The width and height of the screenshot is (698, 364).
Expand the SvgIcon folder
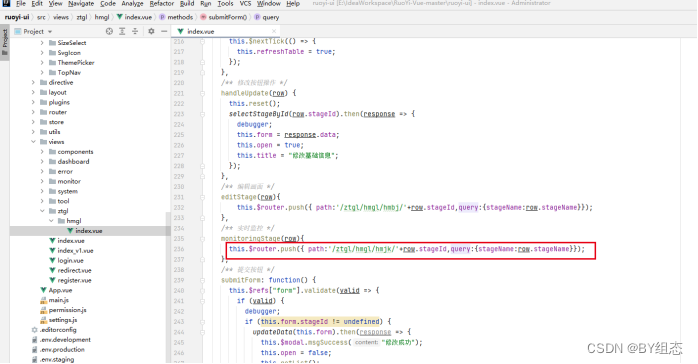[42, 53]
